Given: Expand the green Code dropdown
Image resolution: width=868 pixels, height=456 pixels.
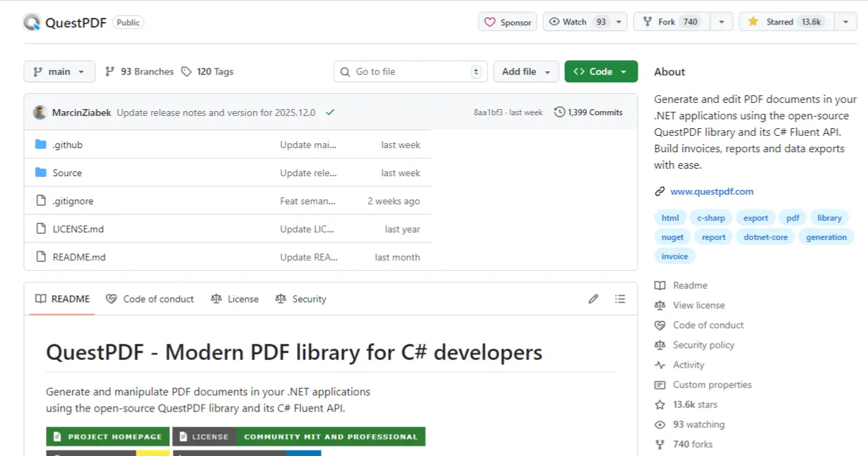Looking at the screenshot, I should (x=601, y=71).
